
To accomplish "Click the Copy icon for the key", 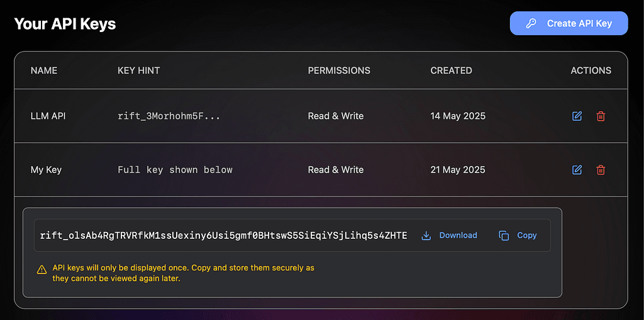I will point(504,235).
